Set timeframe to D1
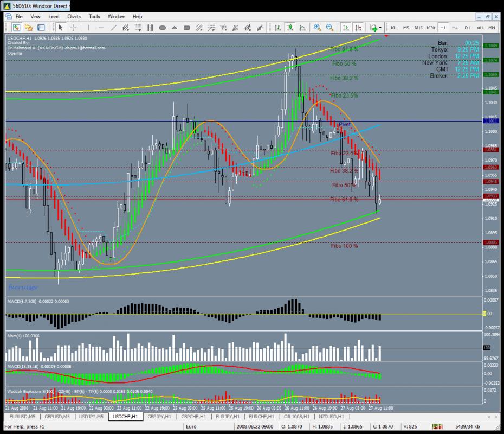Image resolution: width=504 pixels, height=434 pixels. (x=467, y=28)
